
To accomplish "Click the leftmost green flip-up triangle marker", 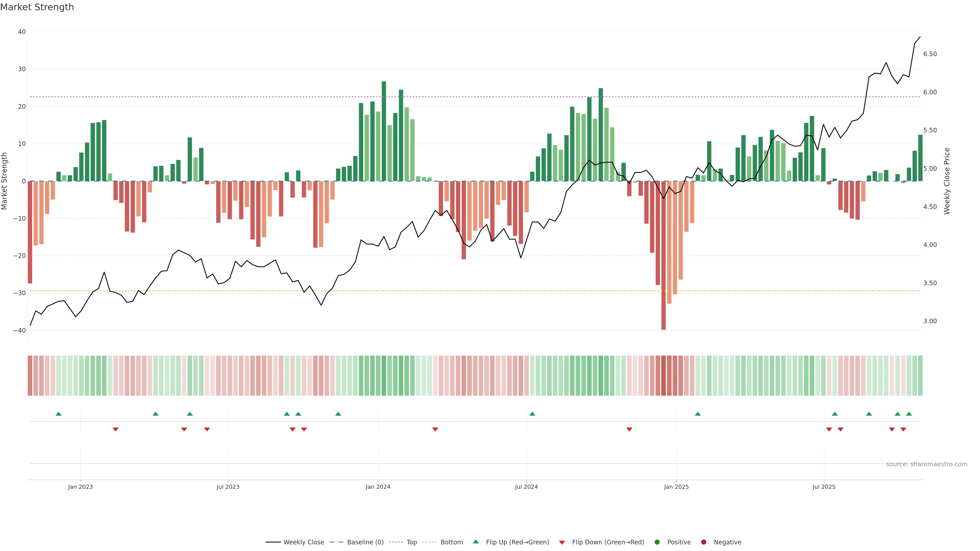I will click(59, 414).
